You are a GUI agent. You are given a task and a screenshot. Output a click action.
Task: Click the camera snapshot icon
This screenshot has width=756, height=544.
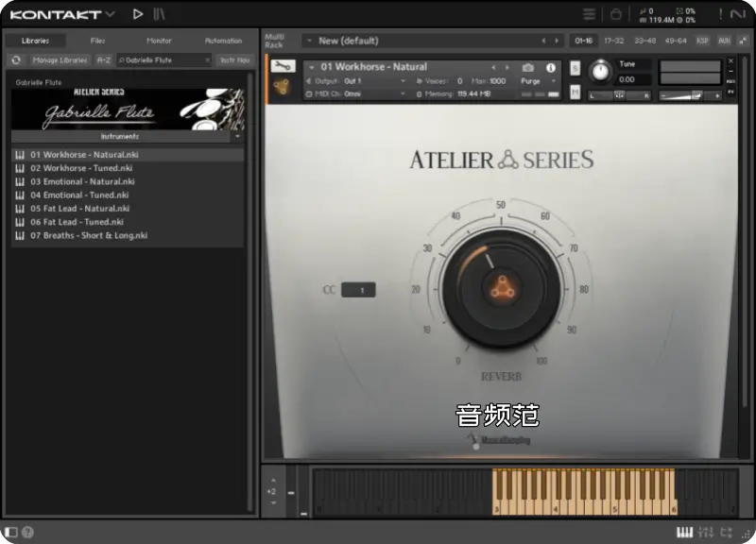(x=527, y=67)
